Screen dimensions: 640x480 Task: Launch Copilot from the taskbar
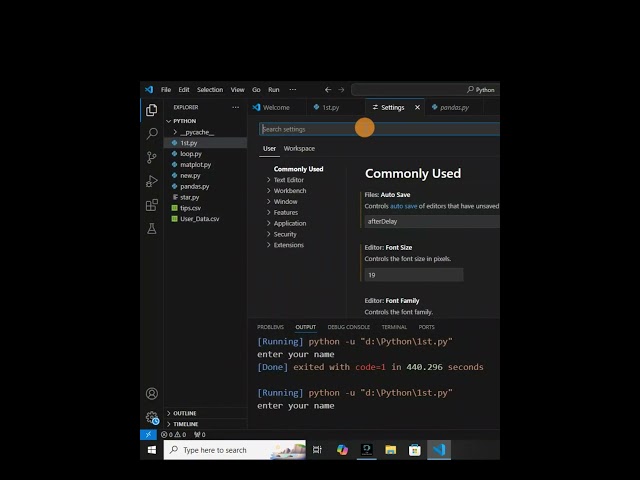[x=342, y=450]
